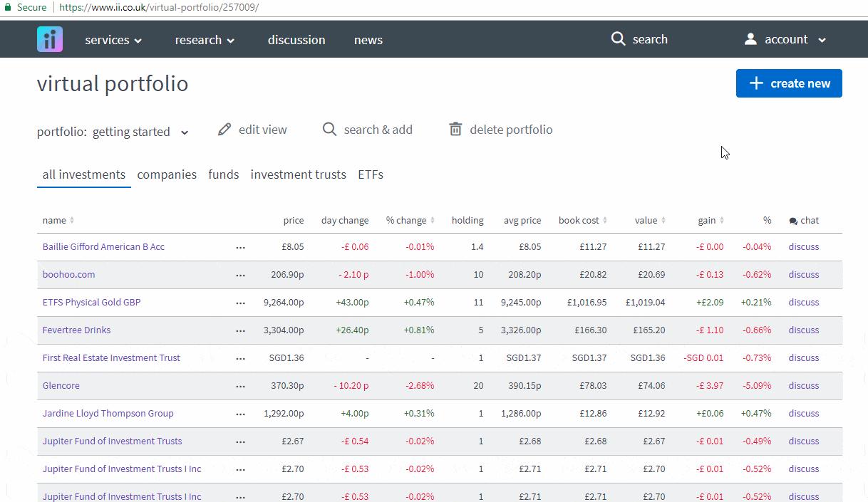The height and width of the screenshot is (502, 868).
Task: Open the Baillie Gifford American B Acc link
Action: point(103,247)
